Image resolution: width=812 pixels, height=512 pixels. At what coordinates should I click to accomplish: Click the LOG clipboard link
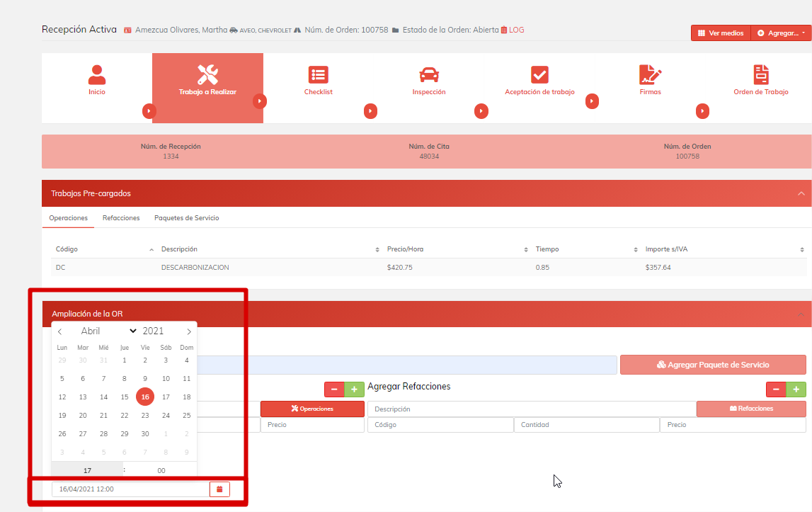pos(513,30)
